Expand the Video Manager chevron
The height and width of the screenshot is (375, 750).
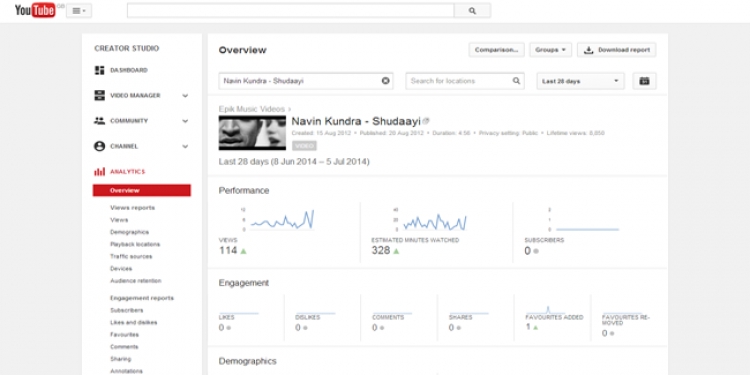185,96
